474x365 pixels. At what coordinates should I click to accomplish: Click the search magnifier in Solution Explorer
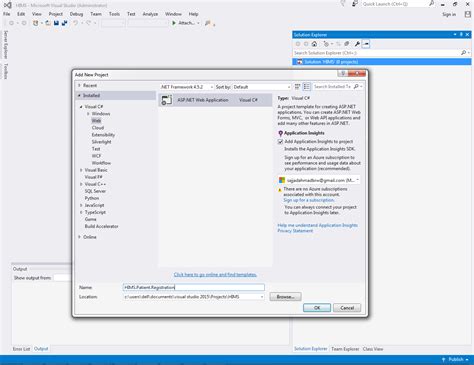coord(463,53)
